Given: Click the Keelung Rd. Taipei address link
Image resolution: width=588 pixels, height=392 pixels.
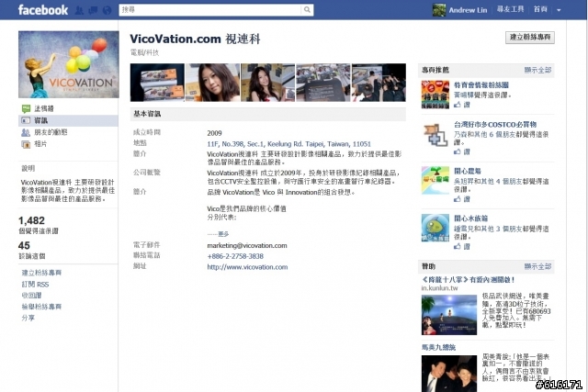Looking at the screenshot, I should (288, 144).
